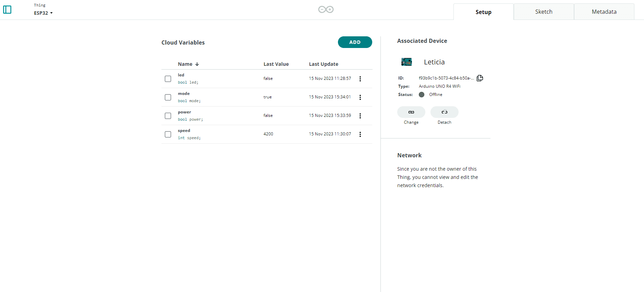The width and height of the screenshot is (644, 292).
Task: Select the led variable checkbox
Action: click(168, 79)
